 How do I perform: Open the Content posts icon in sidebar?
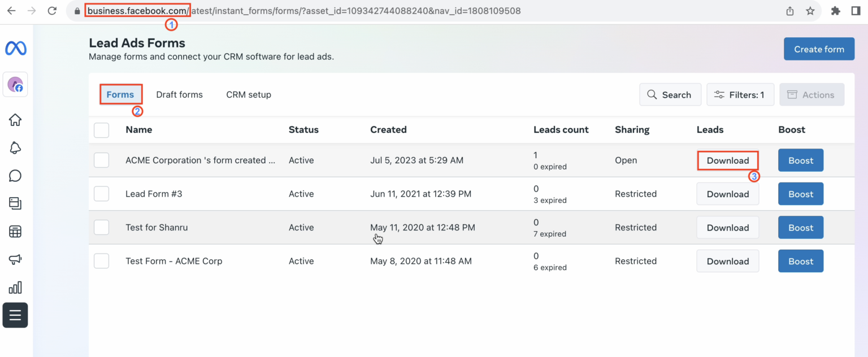pyautogui.click(x=15, y=203)
